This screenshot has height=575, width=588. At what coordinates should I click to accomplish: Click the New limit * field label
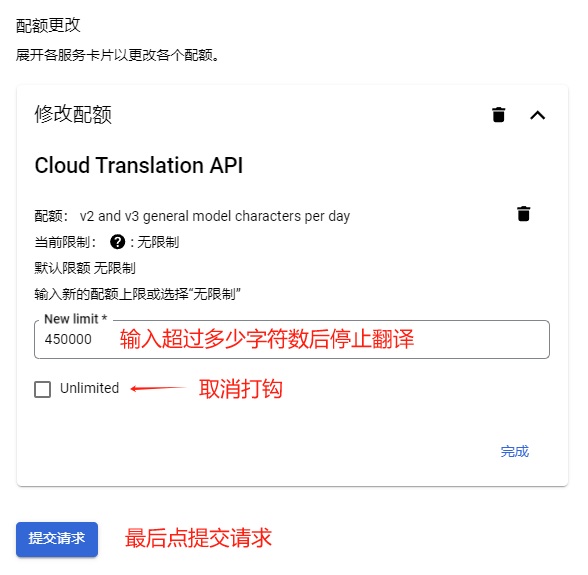[76, 319]
